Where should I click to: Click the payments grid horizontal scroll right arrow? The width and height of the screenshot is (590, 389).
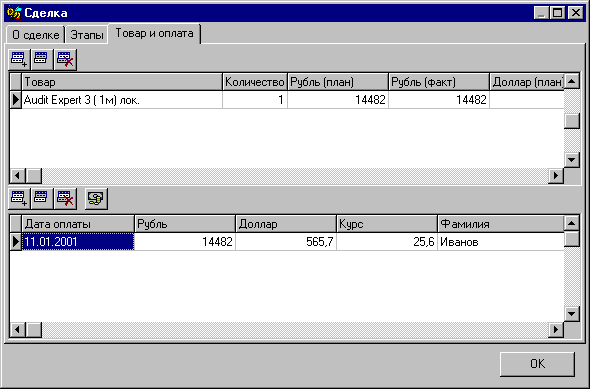tap(556, 330)
